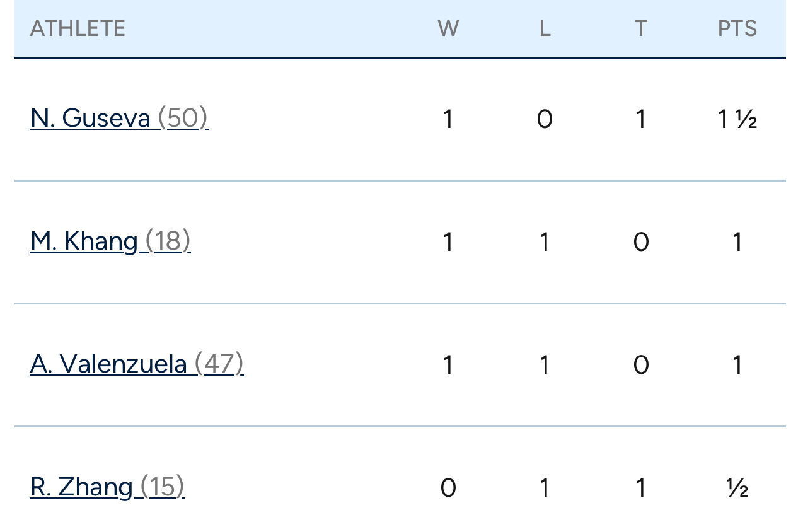Select R. Zhang's ½ points cell

click(737, 488)
